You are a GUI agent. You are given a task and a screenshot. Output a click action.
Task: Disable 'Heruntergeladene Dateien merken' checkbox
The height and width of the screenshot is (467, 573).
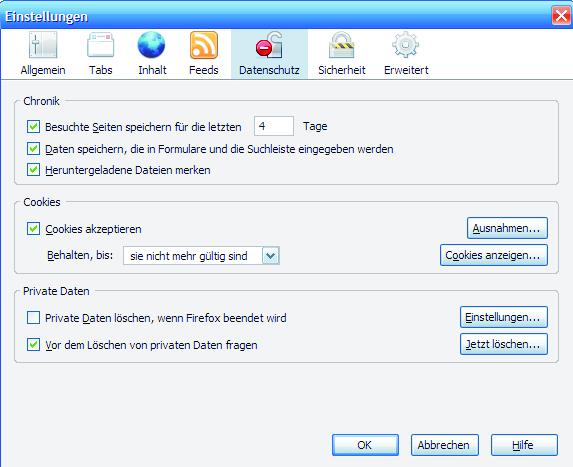pos(33,170)
